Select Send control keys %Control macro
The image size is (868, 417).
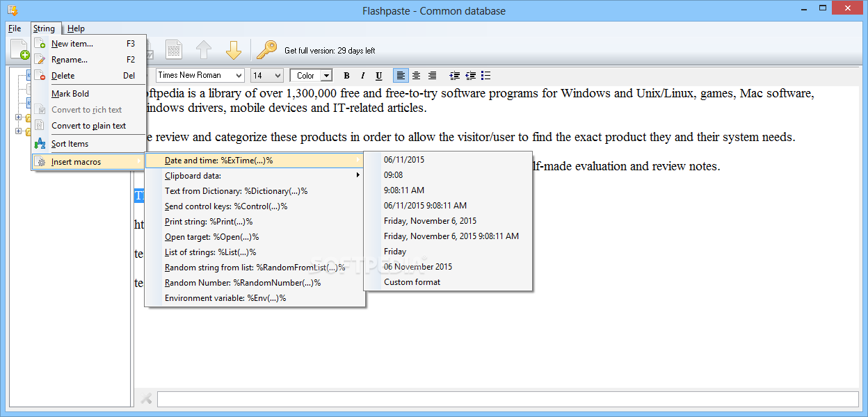[x=255, y=206]
